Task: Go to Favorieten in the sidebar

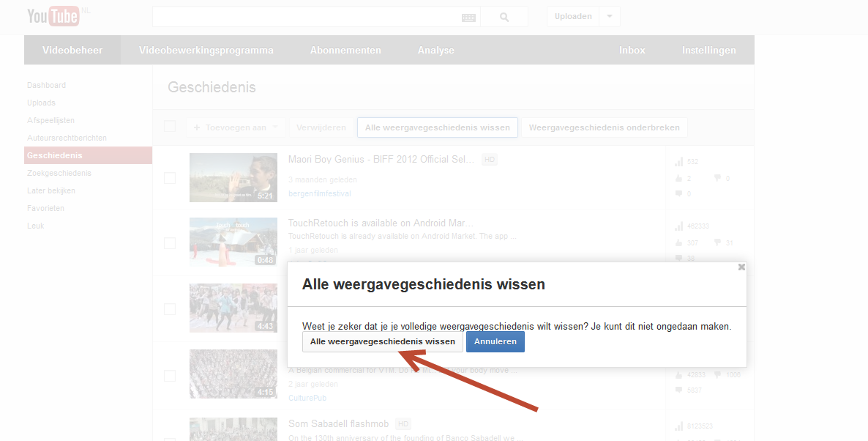Action: click(x=46, y=208)
